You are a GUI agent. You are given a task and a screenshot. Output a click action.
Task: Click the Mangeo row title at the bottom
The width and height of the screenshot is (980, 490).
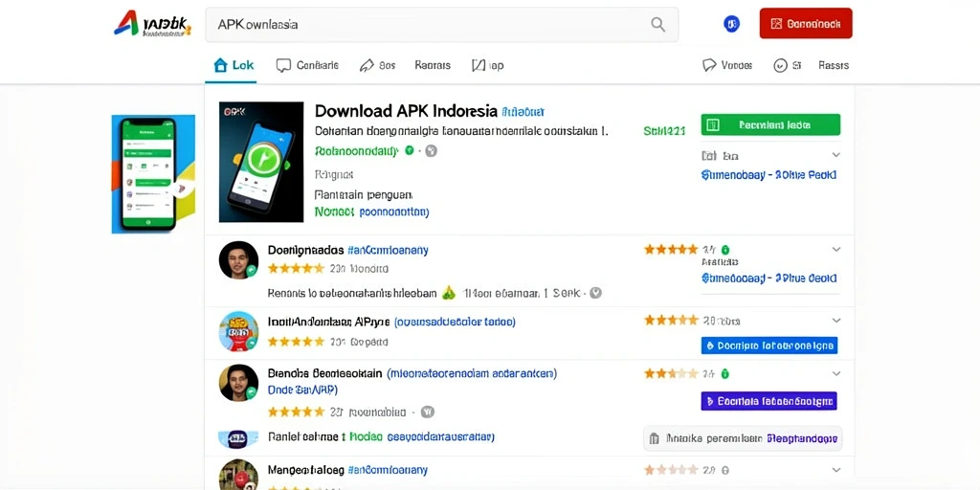[x=305, y=469]
